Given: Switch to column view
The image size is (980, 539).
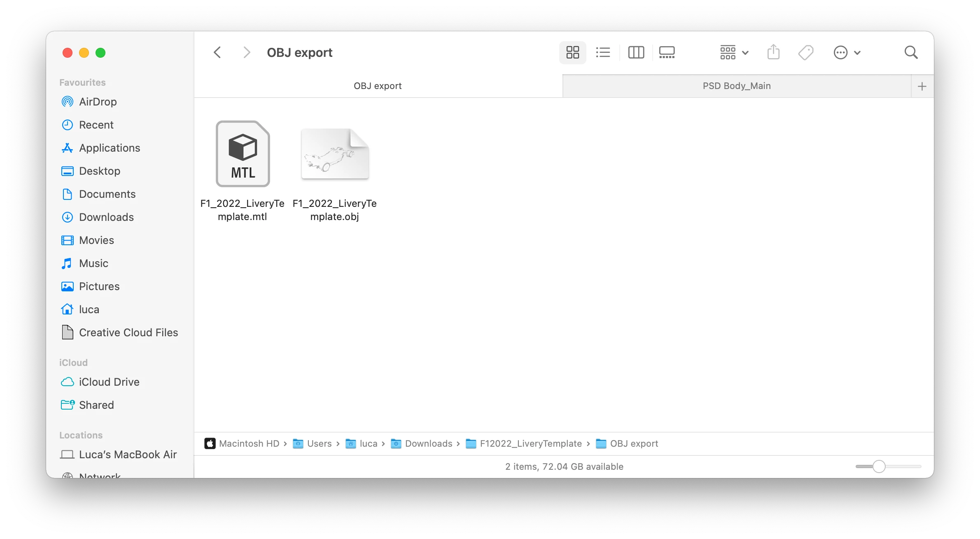Looking at the screenshot, I should [636, 52].
